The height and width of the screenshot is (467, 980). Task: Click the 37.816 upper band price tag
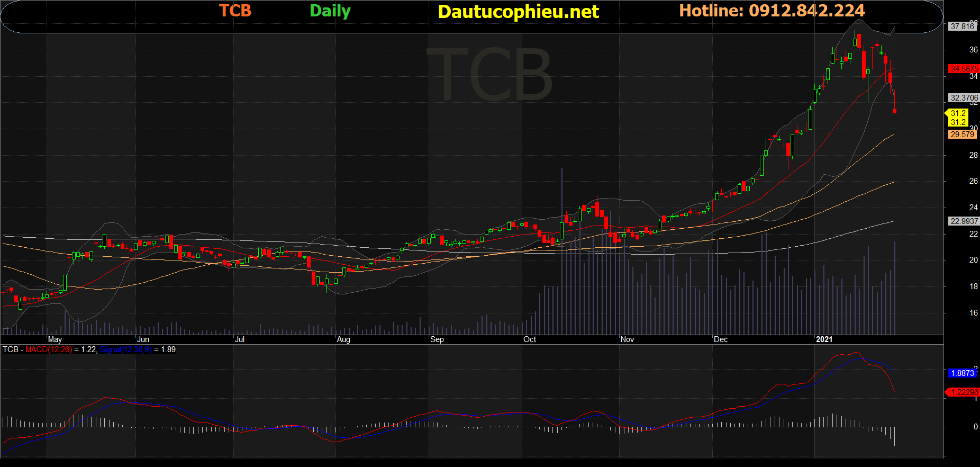(961, 26)
